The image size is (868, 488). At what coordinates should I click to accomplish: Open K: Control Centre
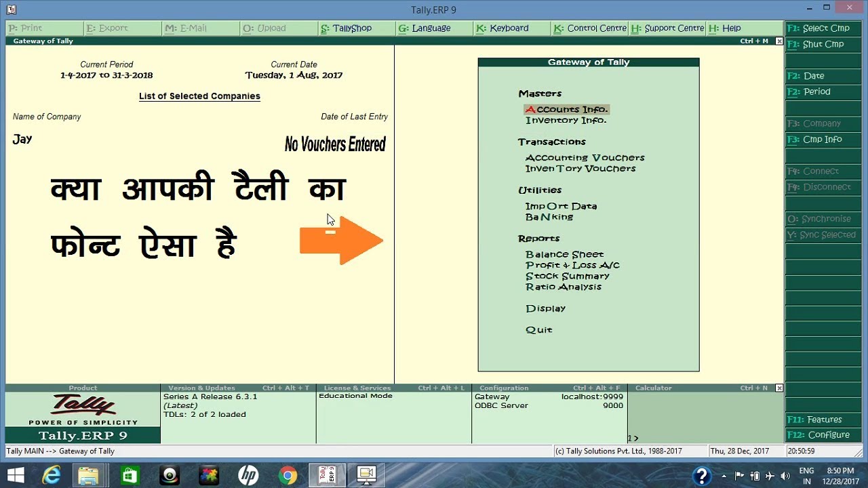pos(590,28)
